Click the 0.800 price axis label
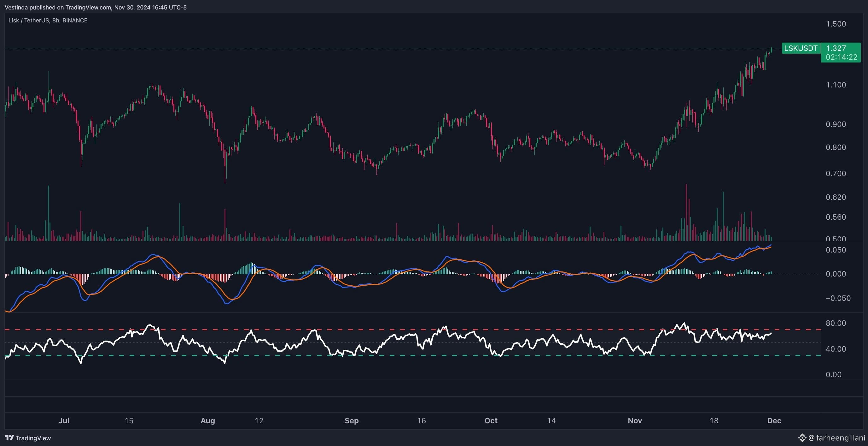 [x=836, y=147]
